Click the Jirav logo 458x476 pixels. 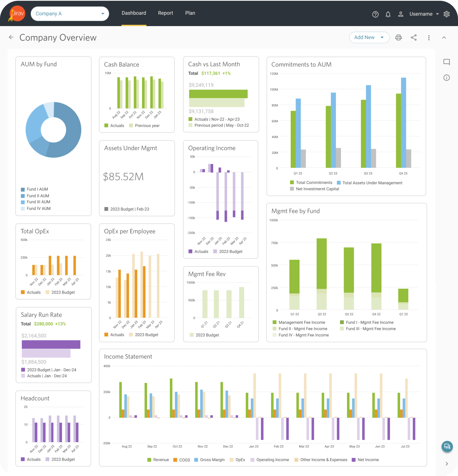coord(17,14)
